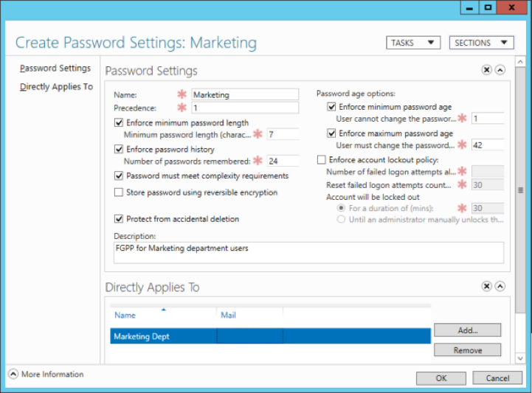Enable Enforce account lockout policy
Viewport: 532px width, 393px height.
[x=321, y=160]
